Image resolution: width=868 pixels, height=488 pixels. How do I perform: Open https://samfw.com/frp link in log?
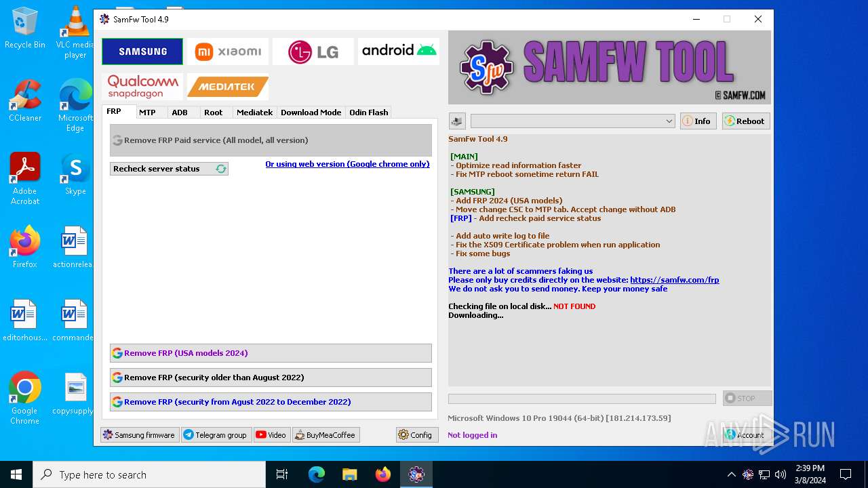tap(675, 280)
